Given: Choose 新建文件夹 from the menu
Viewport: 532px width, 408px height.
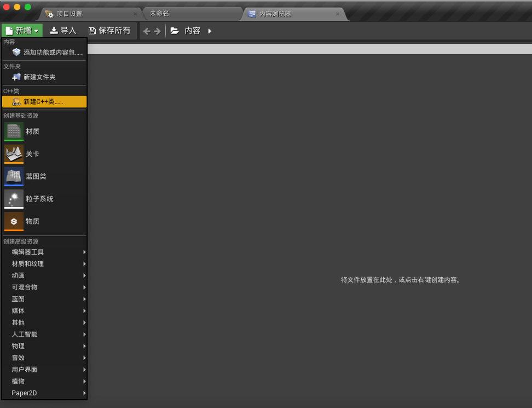Looking at the screenshot, I should [44, 77].
